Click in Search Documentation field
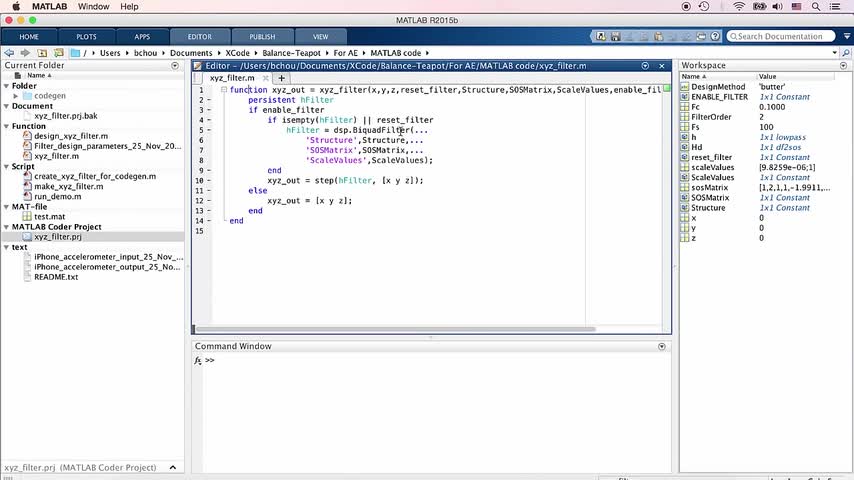854x480 pixels. (780, 37)
